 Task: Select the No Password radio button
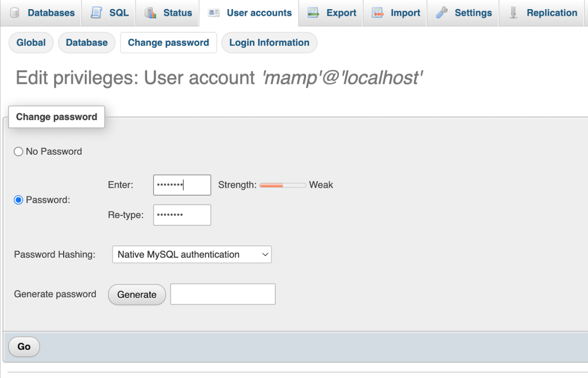pos(18,151)
